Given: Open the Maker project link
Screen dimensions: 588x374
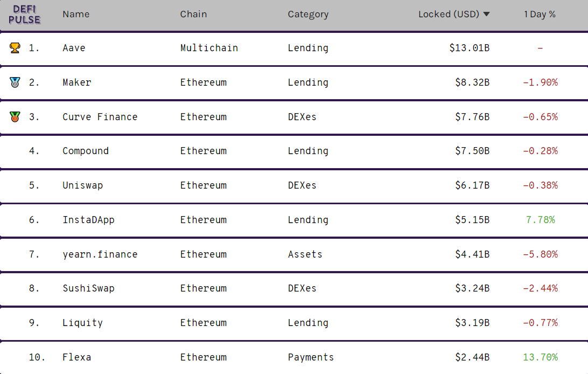Looking at the screenshot, I should [x=77, y=82].
